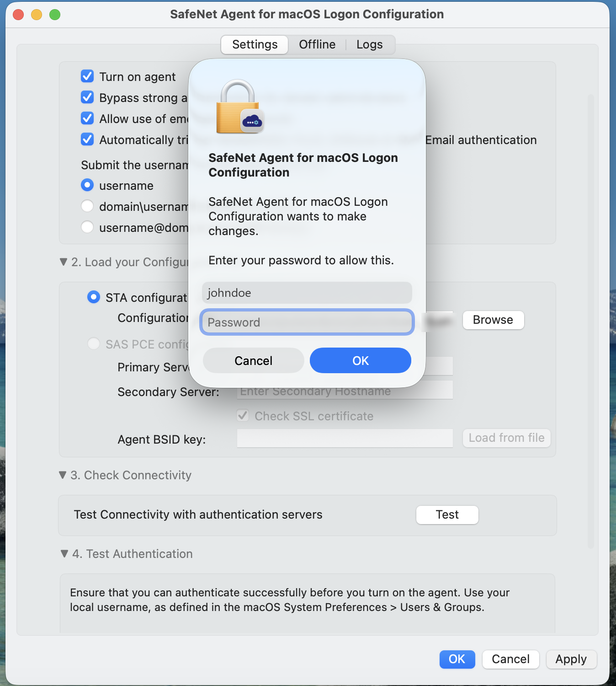Click the dialog title 'SafeNet Agent for macOS Logon Configuration'
616x686 pixels.
[303, 165]
